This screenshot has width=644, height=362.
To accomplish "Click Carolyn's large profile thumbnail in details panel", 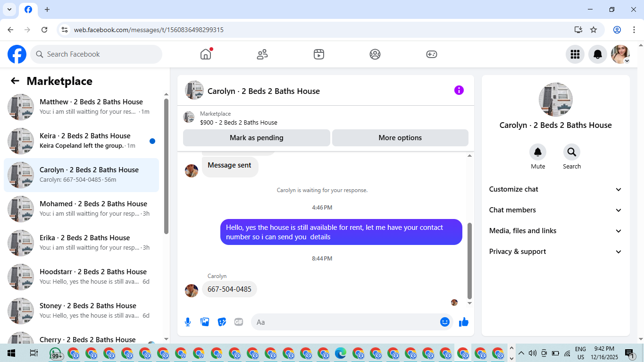I will click(556, 100).
